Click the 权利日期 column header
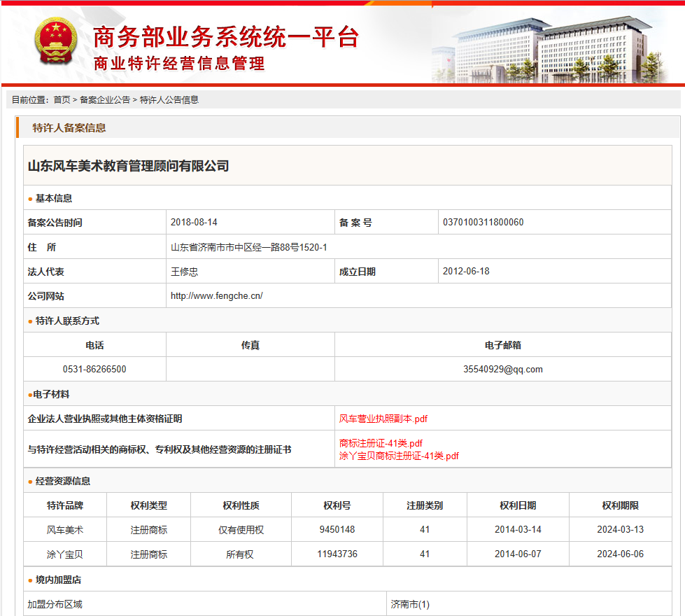The height and width of the screenshot is (616, 685). point(518,505)
